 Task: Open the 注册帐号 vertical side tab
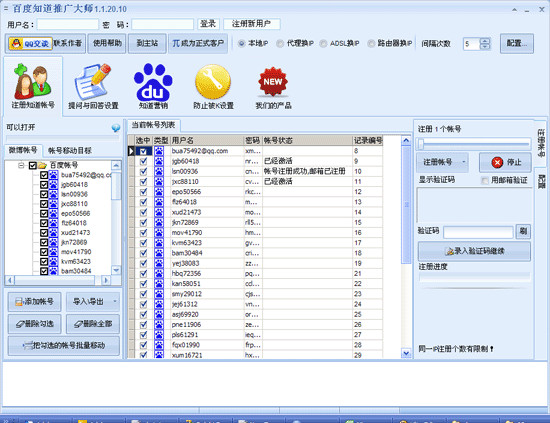tap(541, 142)
